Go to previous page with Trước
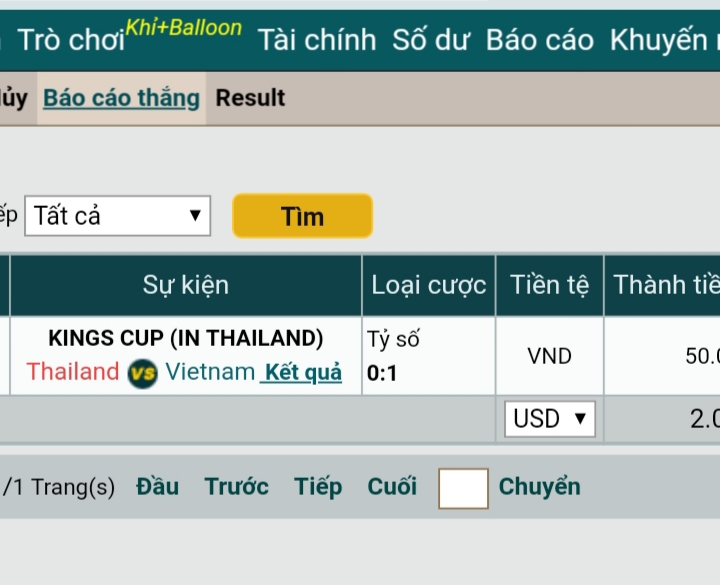Viewport: 720px width, 585px height. 236,487
